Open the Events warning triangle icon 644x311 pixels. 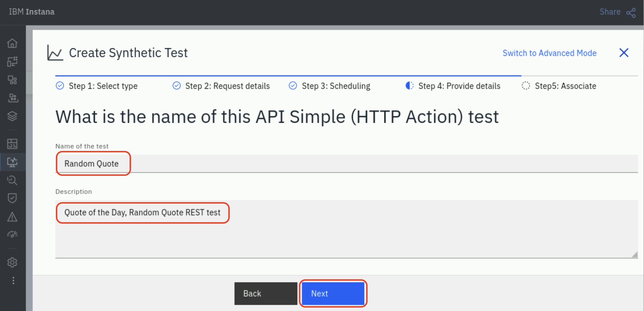click(12, 217)
